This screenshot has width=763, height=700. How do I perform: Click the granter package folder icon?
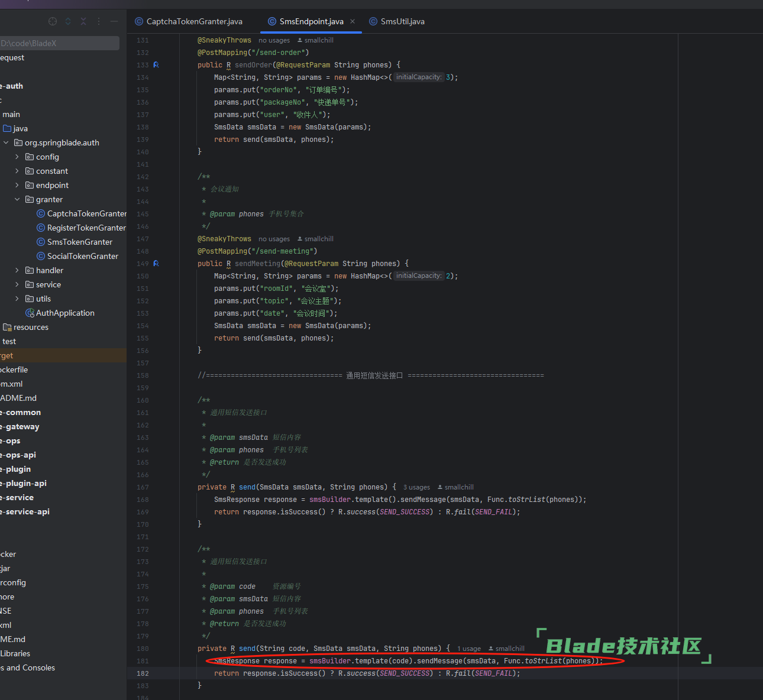pos(30,199)
